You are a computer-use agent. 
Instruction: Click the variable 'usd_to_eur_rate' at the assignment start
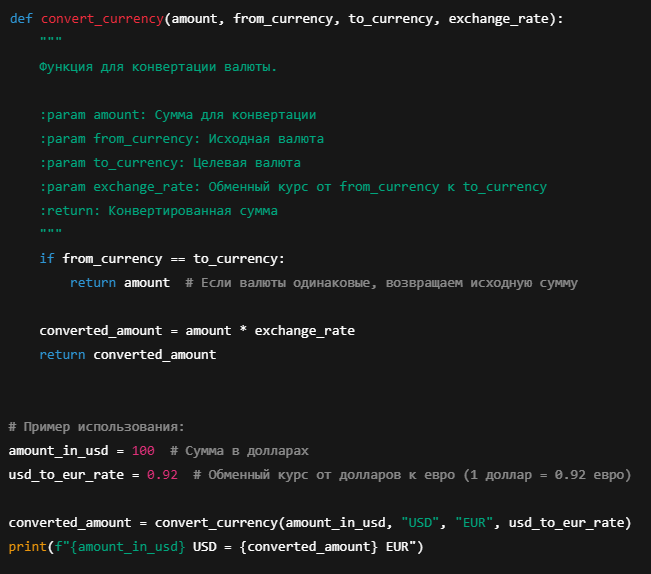[66, 475]
